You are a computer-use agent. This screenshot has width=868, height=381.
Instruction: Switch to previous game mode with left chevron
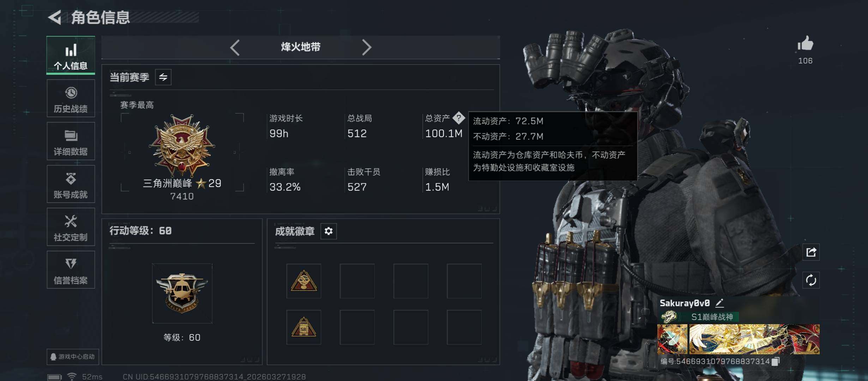point(235,47)
